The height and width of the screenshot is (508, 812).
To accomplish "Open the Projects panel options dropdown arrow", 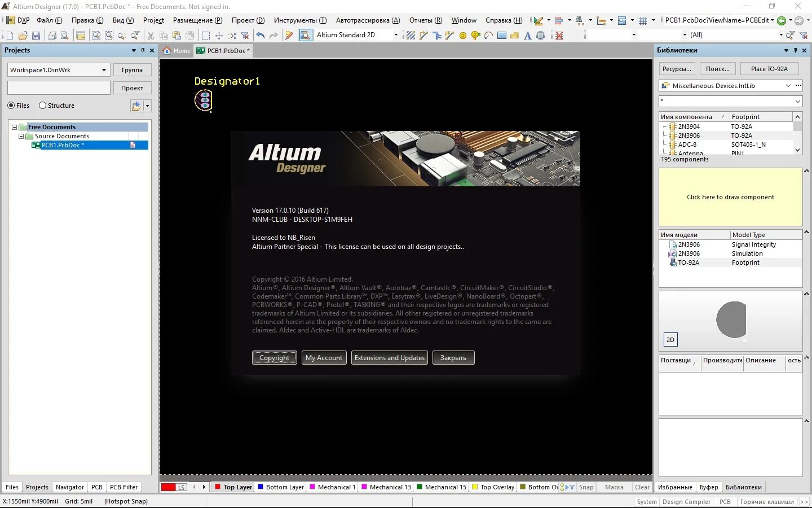I will pos(134,50).
